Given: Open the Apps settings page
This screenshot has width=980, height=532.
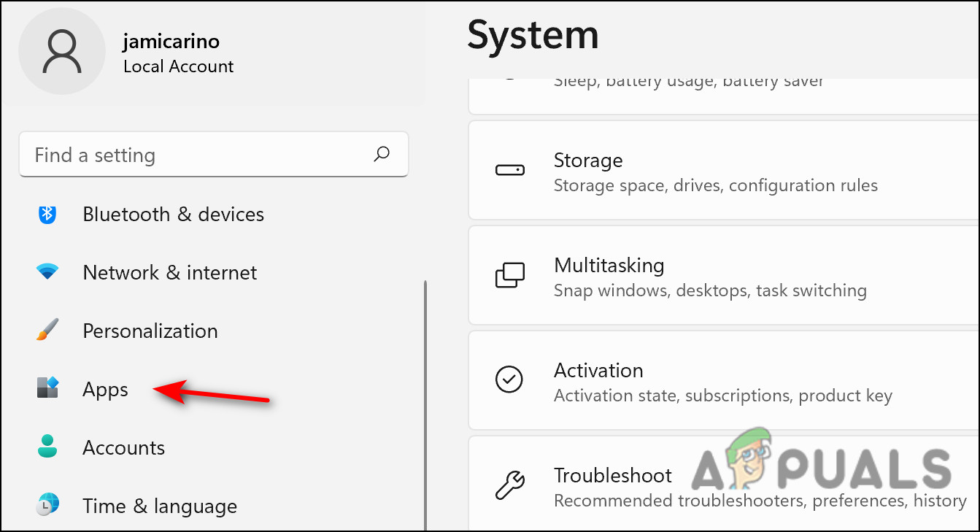Looking at the screenshot, I should (x=104, y=389).
